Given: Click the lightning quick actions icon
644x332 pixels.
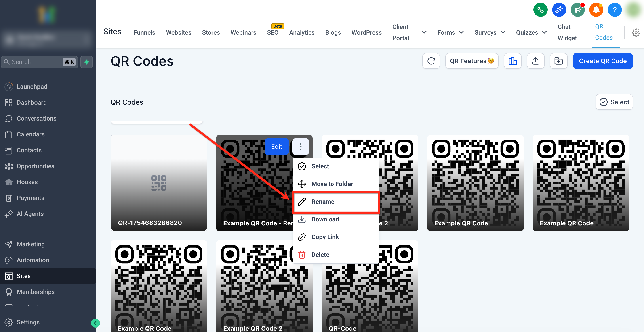Looking at the screenshot, I should 86,62.
